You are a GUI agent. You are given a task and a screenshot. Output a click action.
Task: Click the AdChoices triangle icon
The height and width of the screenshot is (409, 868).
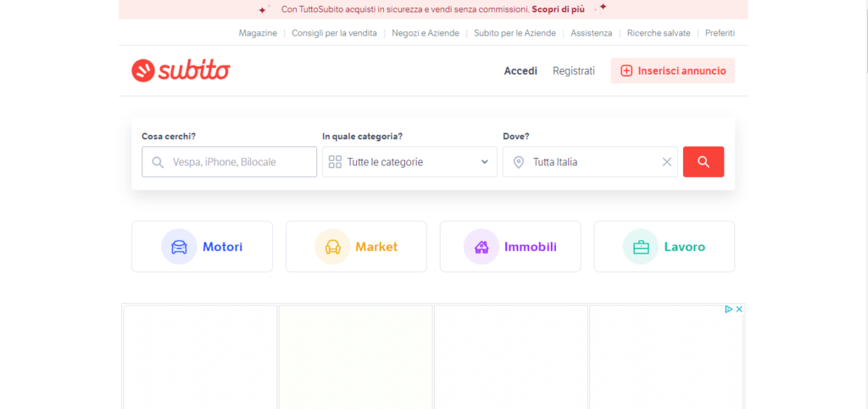click(729, 309)
